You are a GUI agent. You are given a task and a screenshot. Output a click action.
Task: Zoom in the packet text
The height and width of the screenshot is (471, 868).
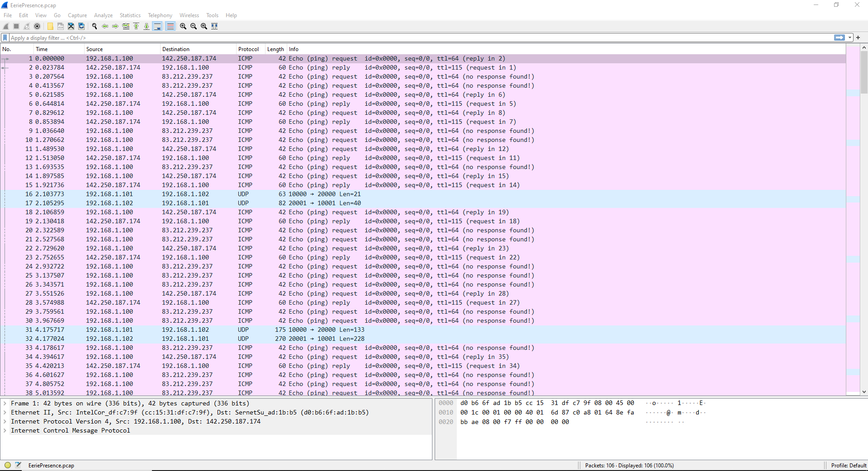point(183,26)
